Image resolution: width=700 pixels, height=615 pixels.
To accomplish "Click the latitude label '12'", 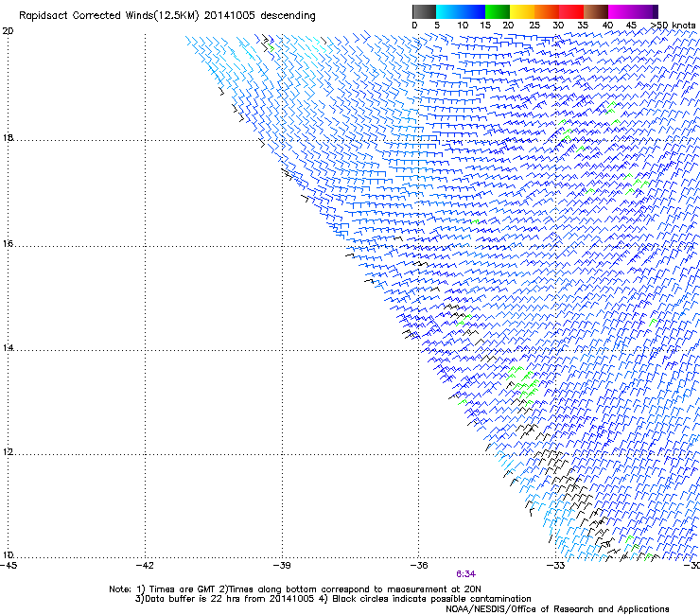I will point(8,452).
